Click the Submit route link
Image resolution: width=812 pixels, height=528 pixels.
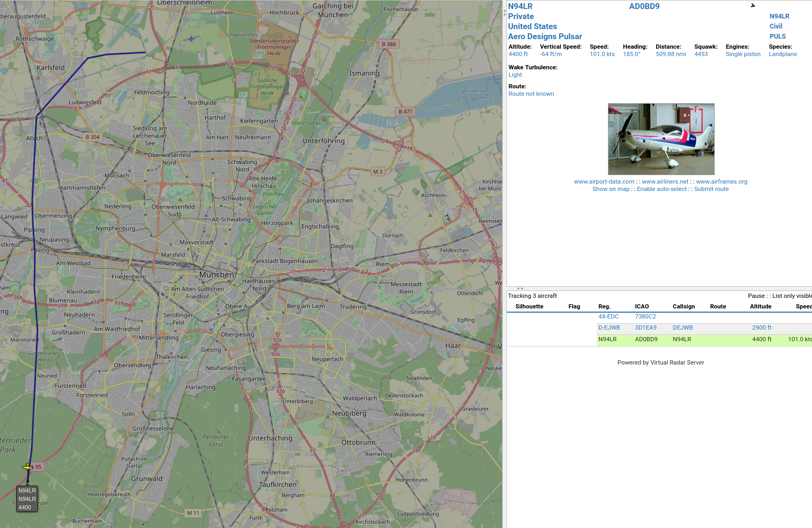click(711, 189)
